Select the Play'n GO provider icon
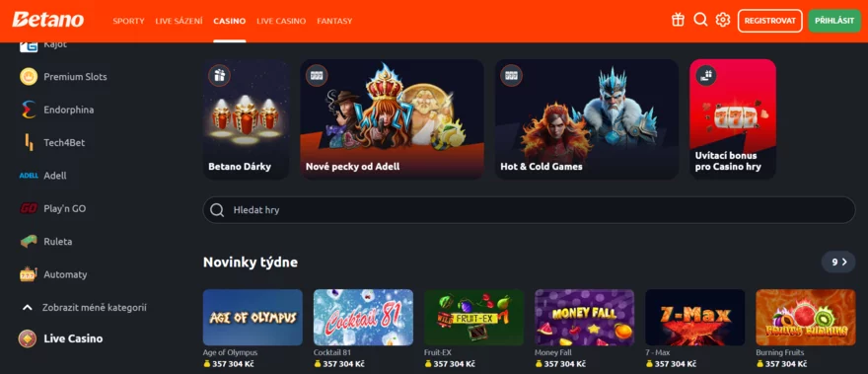This screenshot has height=374, width=868. pyautogui.click(x=29, y=208)
